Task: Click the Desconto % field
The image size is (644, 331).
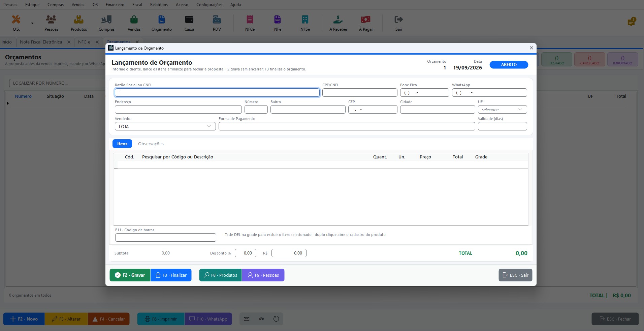Action: point(246,253)
